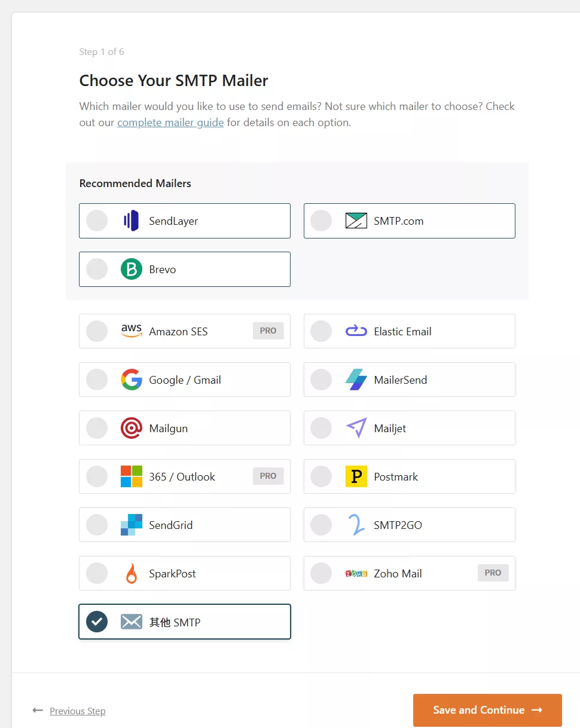Click the red Mailgun at-sign logo
580x728 pixels.
click(131, 428)
